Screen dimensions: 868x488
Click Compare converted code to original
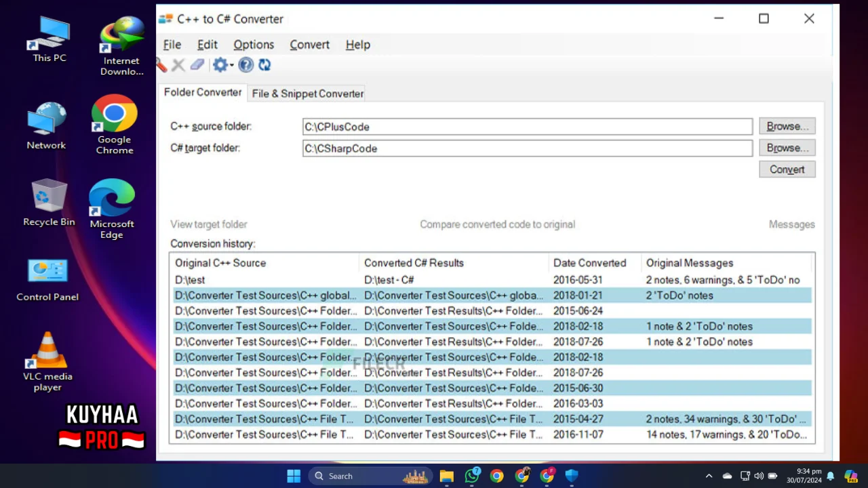pos(497,224)
